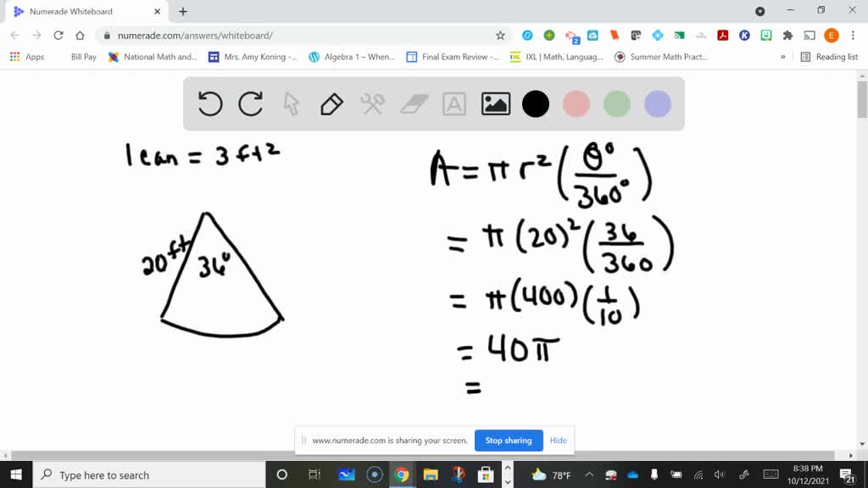
Task: Select the Undo tool on the whiteboard toolbar
Action: point(209,103)
